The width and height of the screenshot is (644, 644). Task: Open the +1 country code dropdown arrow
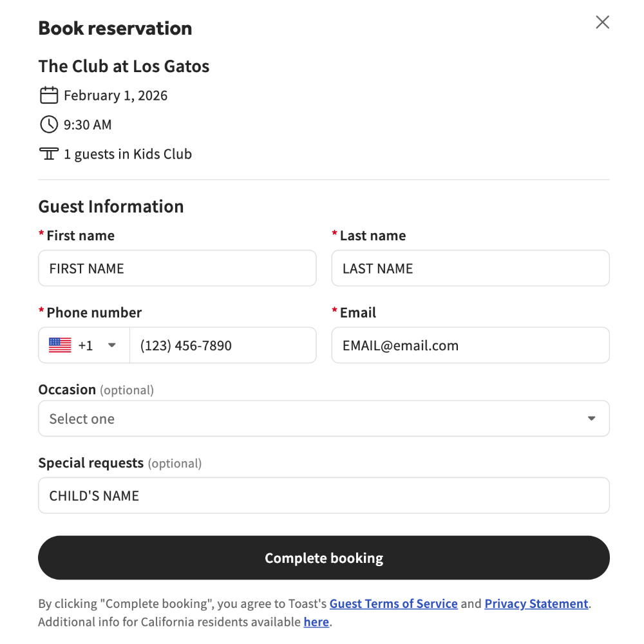(x=112, y=345)
